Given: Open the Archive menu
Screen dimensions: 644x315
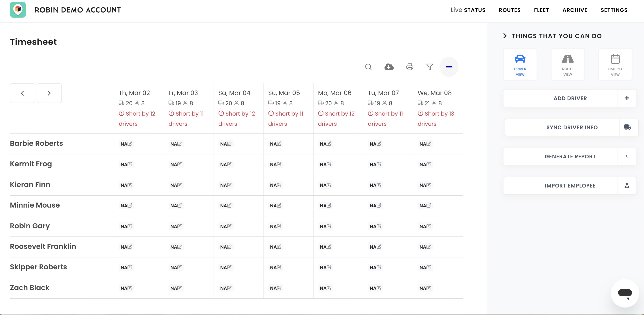Looking at the screenshot, I should tap(575, 10).
